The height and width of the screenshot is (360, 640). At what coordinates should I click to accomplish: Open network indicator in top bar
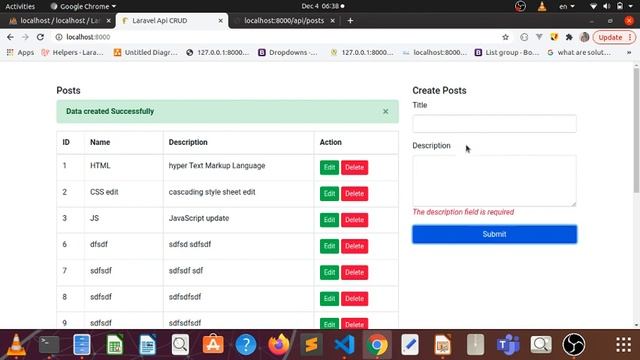[x=593, y=6]
